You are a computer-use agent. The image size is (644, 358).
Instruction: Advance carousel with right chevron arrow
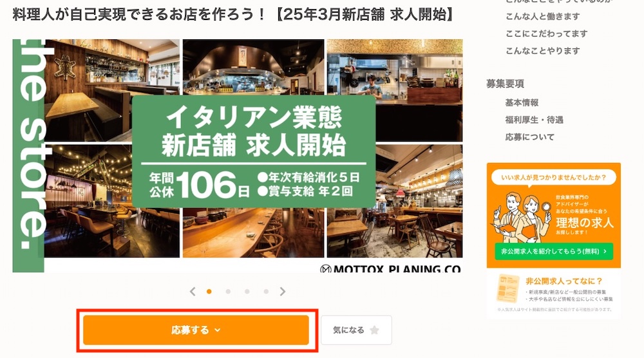pos(283,292)
